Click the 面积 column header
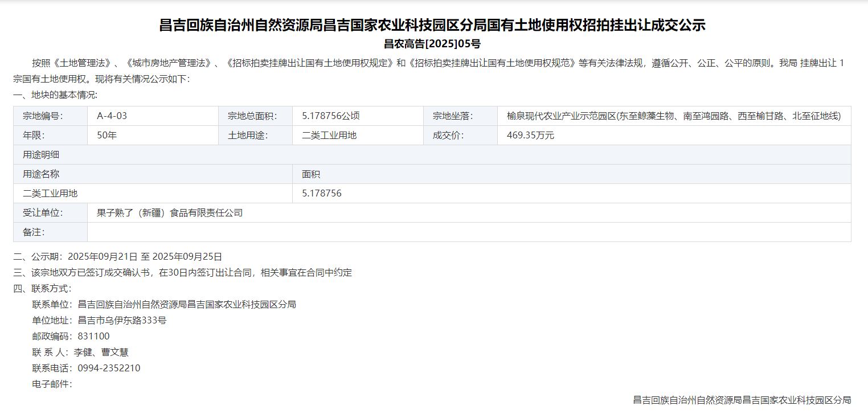 pyautogui.click(x=311, y=174)
